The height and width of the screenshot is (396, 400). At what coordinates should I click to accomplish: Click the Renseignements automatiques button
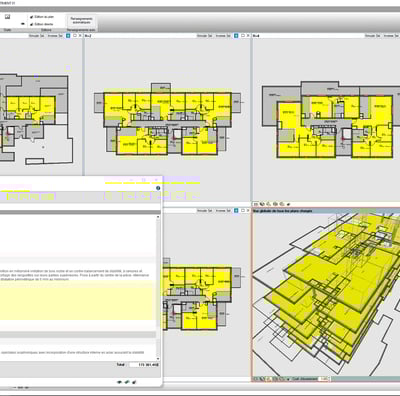[x=81, y=21]
